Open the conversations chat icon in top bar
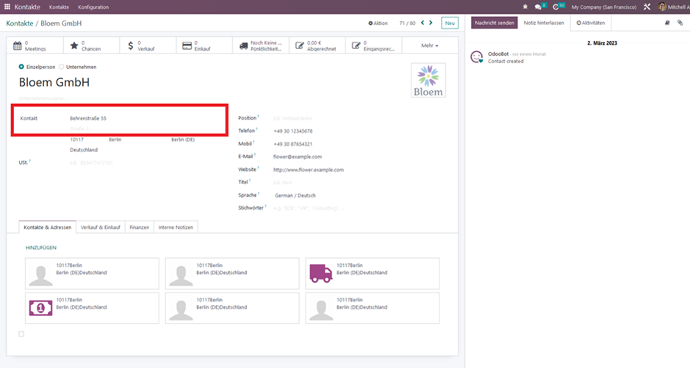The height and width of the screenshot is (368, 690). 538,7
